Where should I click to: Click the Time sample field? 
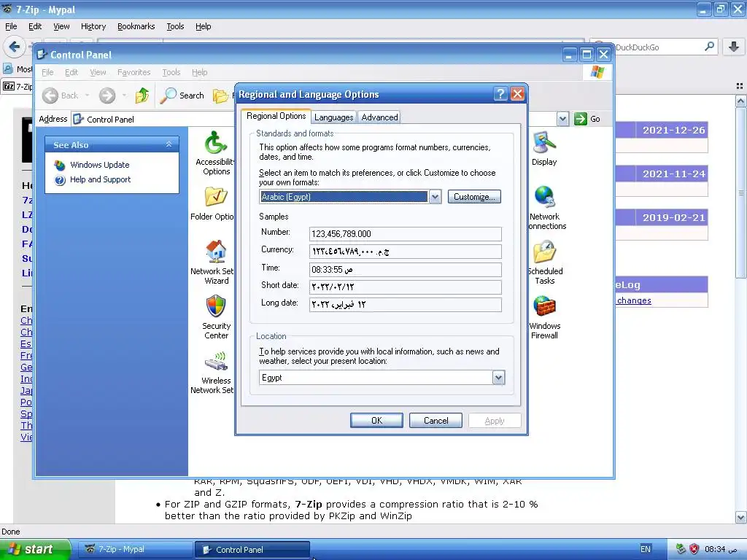tap(405, 270)
